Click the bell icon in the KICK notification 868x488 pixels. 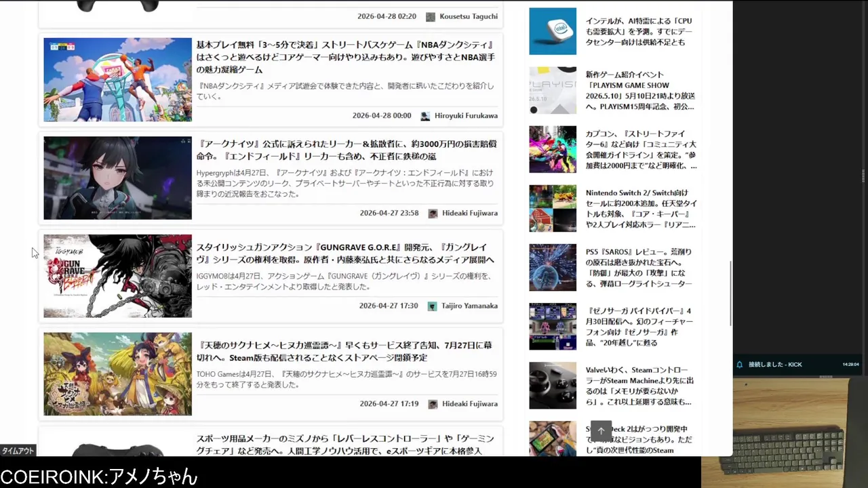pyautogui.click(x=739, y=365)
